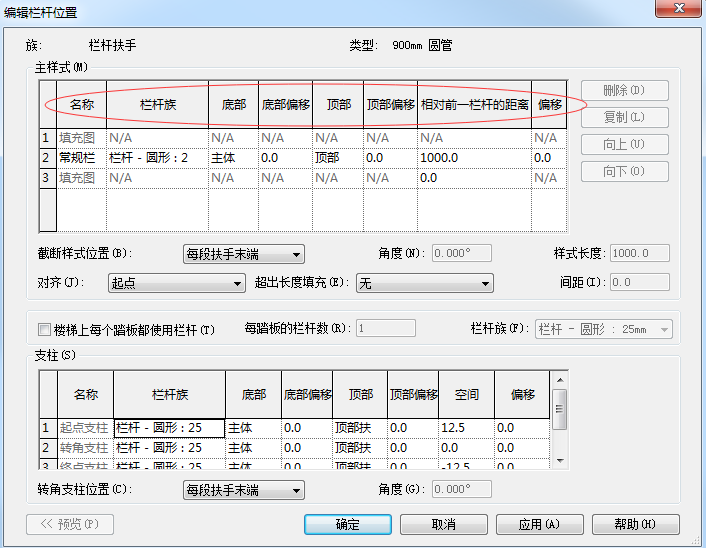Apply changes with 应用(A)
This screenshot has height=548, width=706.
point(539,525)
